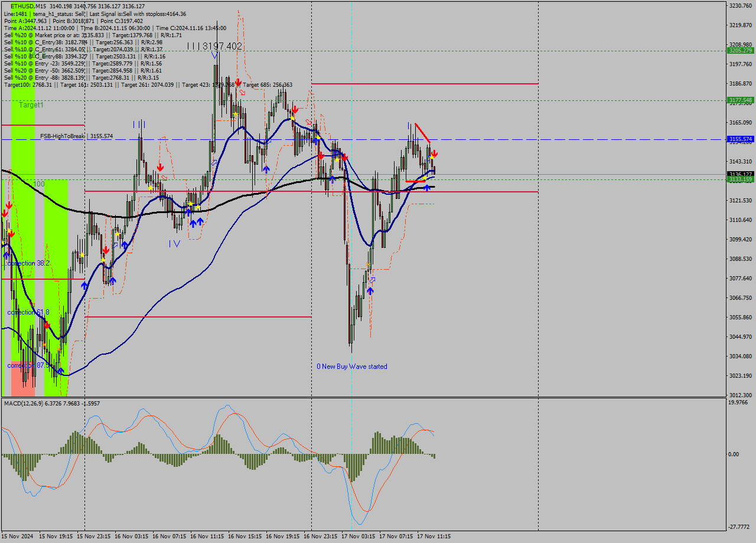Click the 3034.080 price axis value
The width and height of the screenshot is (756, 543).
click(741, 356)
